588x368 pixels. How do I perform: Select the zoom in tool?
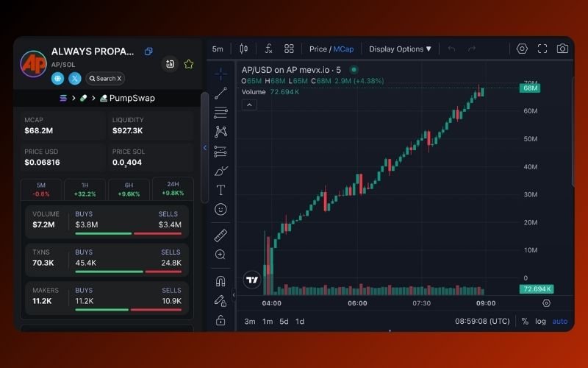click(x=220, y=255)
